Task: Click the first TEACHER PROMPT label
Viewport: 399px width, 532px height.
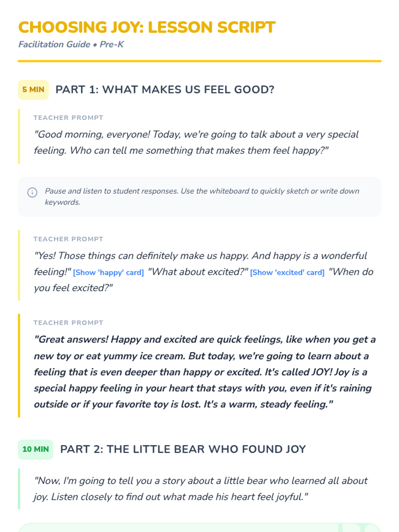Action: point(68,118)
